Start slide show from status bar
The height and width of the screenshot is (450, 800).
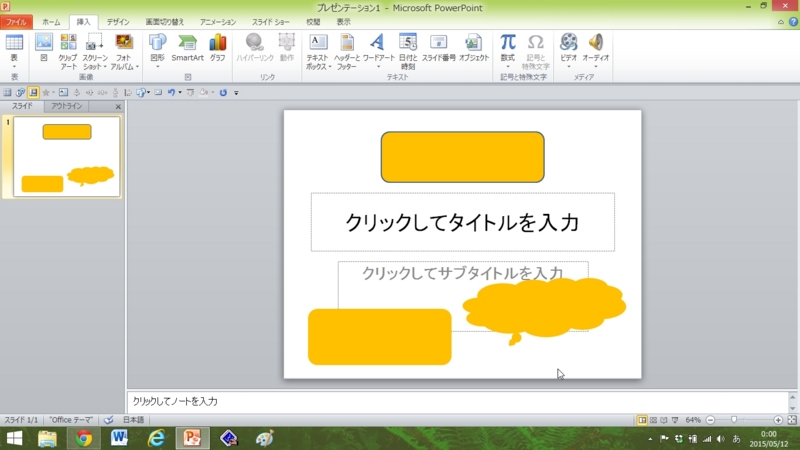[x=675, y=420]
